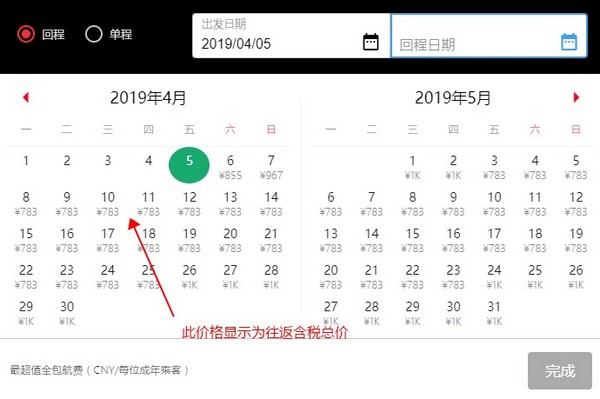Select April 6 priced ¥855

[x=230, y=167]
